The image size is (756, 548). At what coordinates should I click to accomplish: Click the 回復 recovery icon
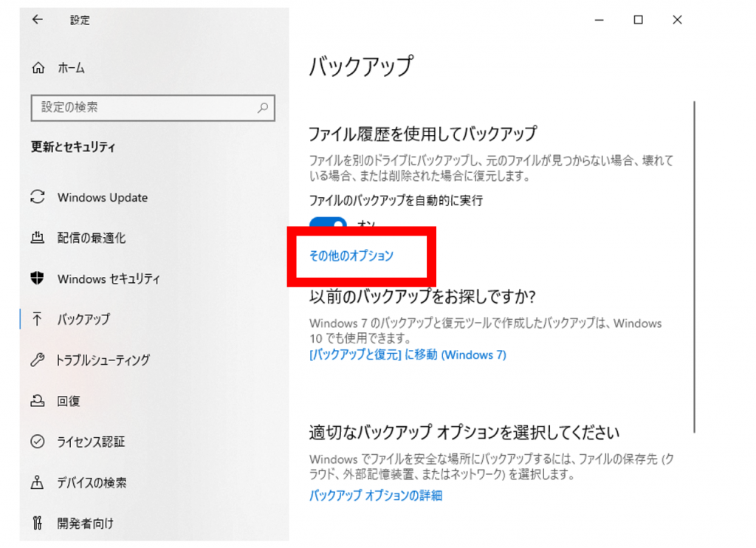pos(37,401)
